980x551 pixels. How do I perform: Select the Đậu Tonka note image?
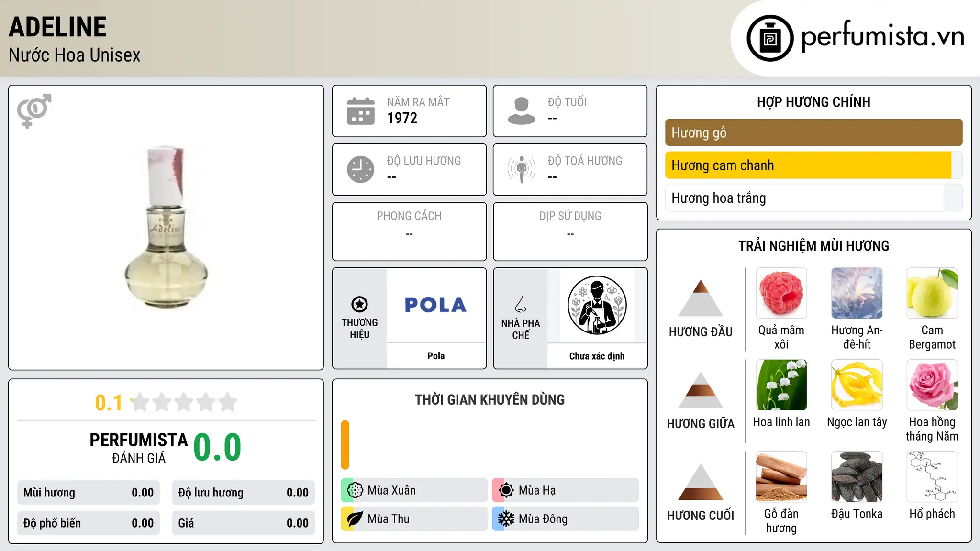click(857, 477)
